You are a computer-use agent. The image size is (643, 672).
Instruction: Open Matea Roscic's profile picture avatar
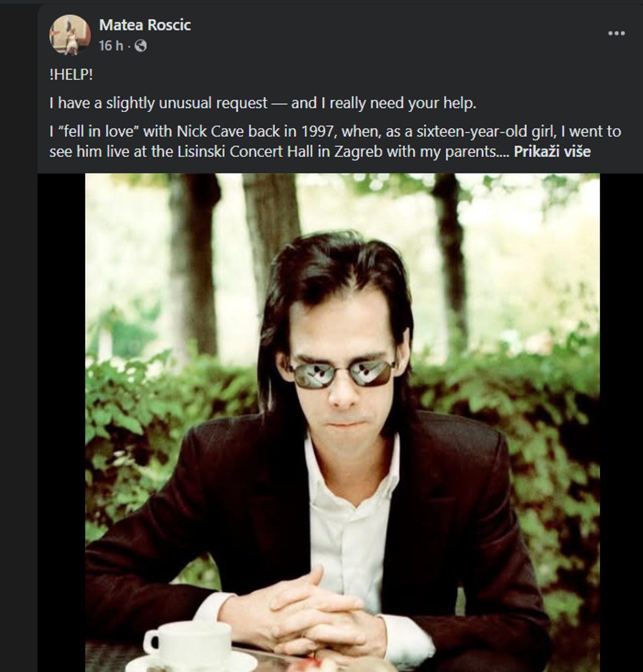[x=70, y=35]
